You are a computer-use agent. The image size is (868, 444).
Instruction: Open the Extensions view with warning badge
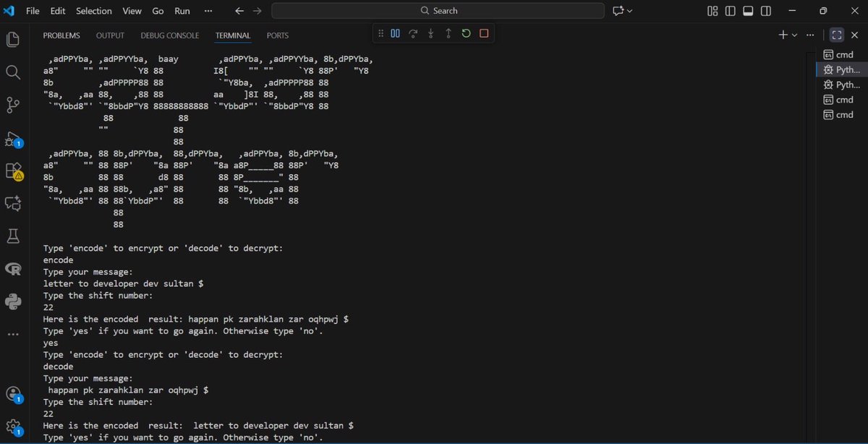[12, 171]
